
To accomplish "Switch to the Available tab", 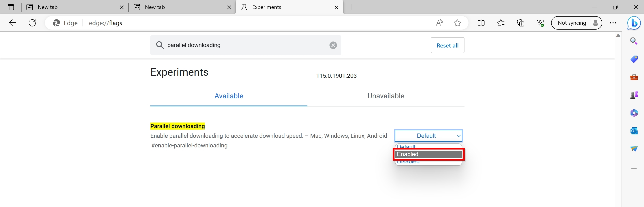I will (228, 96).
